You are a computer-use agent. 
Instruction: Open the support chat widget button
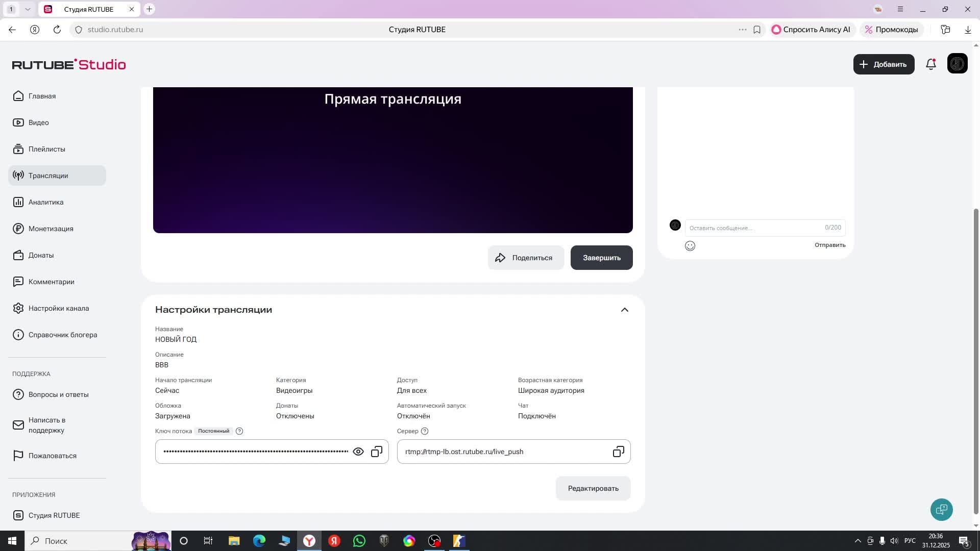941,509
